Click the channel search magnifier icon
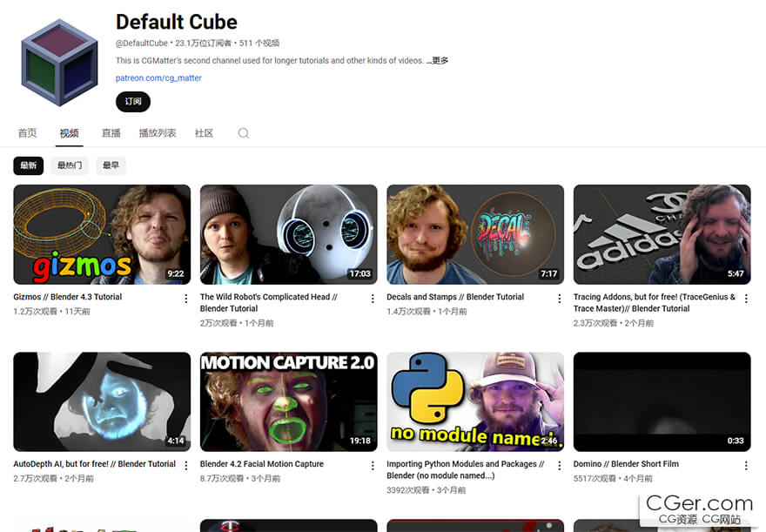 pos(243,133)
